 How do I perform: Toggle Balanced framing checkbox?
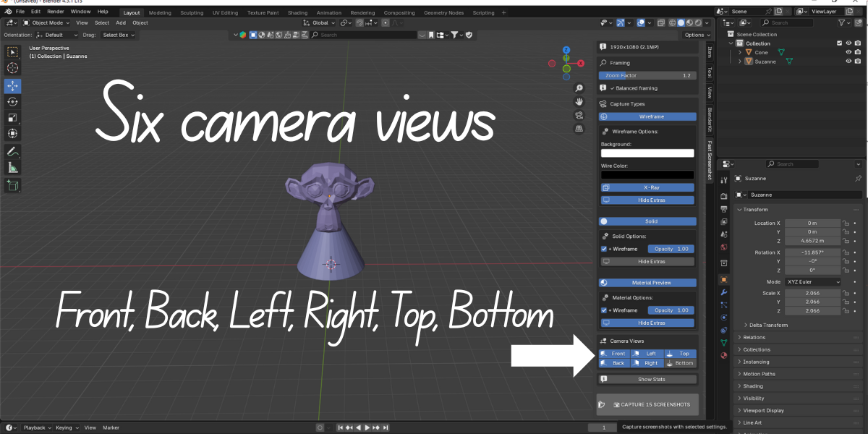coord(611,88)
